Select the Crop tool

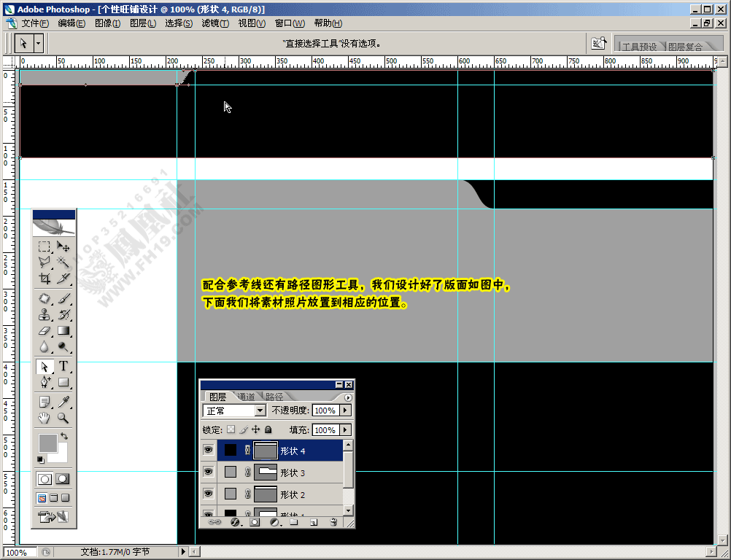[45, 279]
